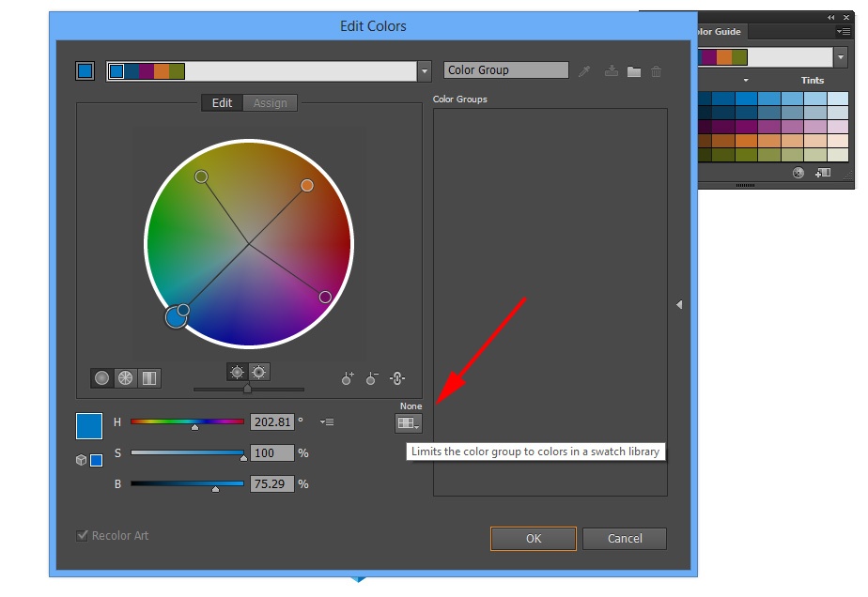Enable saturation and hue on wheel
The height and width of the screenshot is (597, 868).
coord(259,373)
